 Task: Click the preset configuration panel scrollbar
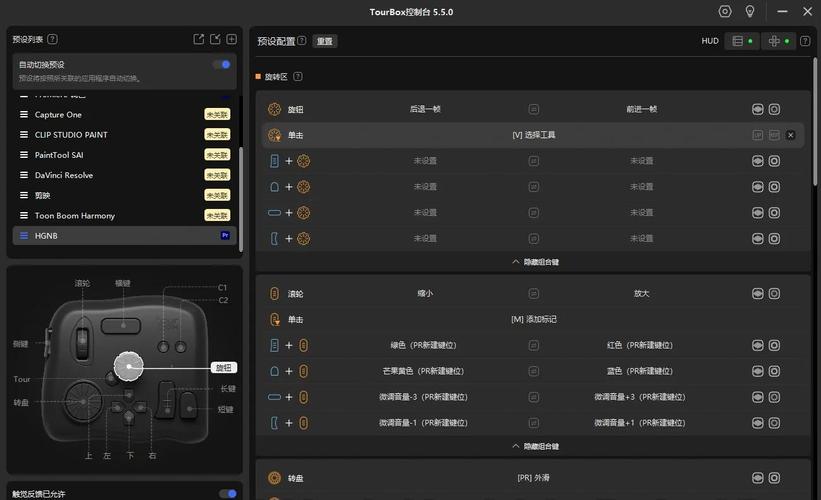[815, 121]
